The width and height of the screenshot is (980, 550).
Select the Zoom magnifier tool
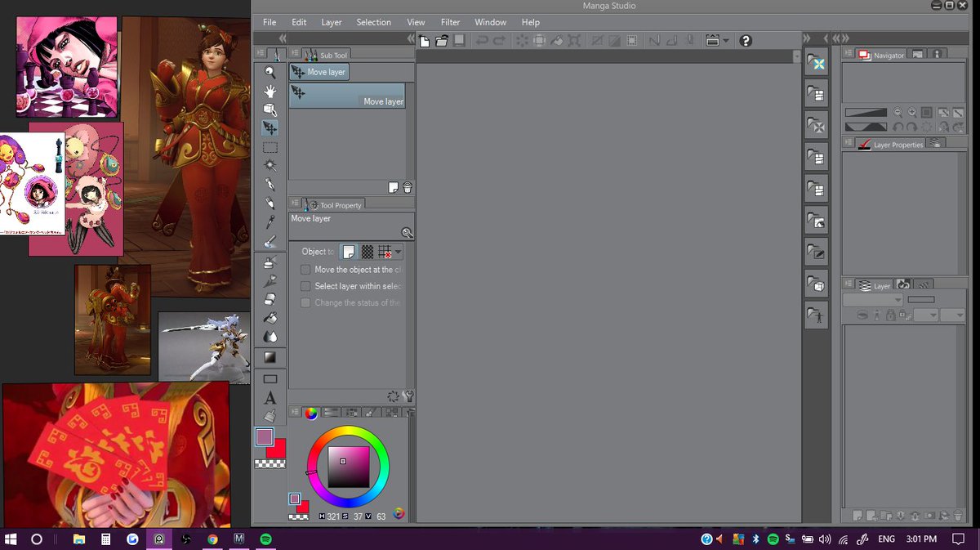269,73
